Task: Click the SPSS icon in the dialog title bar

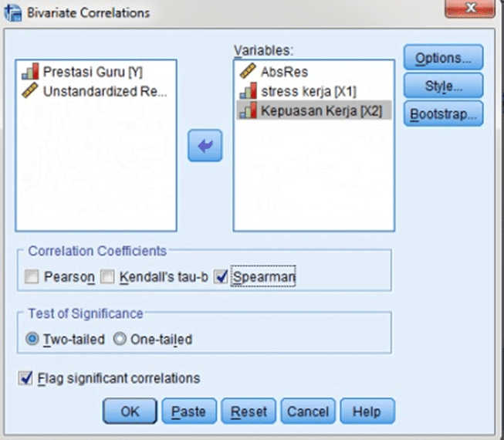Action: click(x=13, y=13)
